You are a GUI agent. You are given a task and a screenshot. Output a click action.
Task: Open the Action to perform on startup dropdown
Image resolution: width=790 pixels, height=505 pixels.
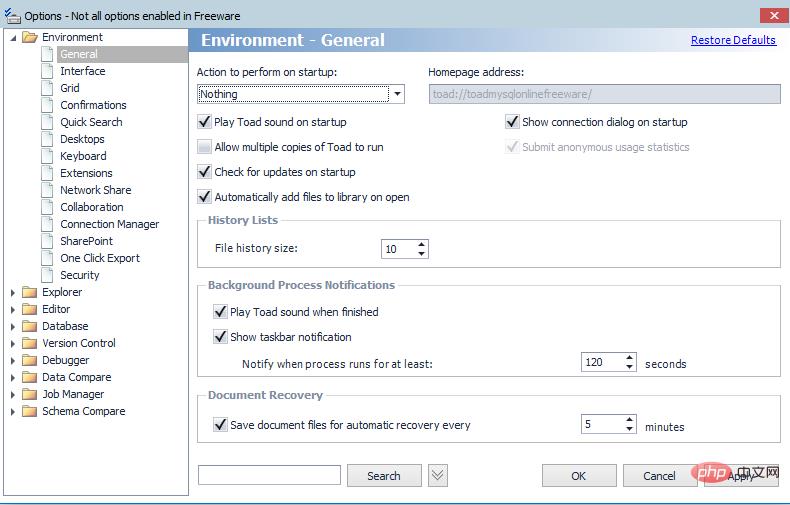coord(397,95)
